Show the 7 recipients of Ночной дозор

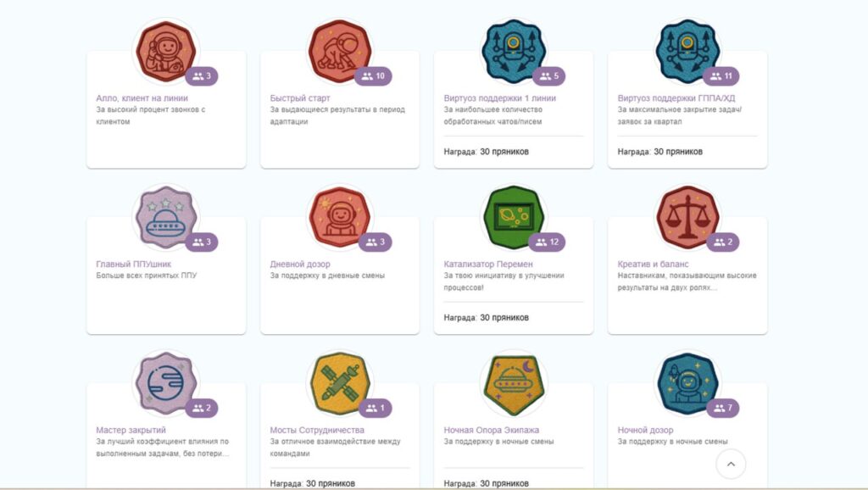[723, 409]
